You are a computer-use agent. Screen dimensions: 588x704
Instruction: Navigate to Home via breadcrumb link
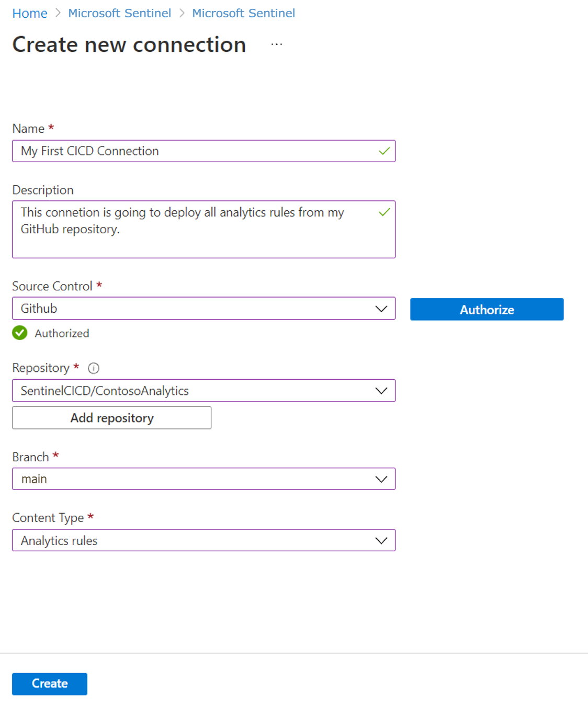(29, 13)
